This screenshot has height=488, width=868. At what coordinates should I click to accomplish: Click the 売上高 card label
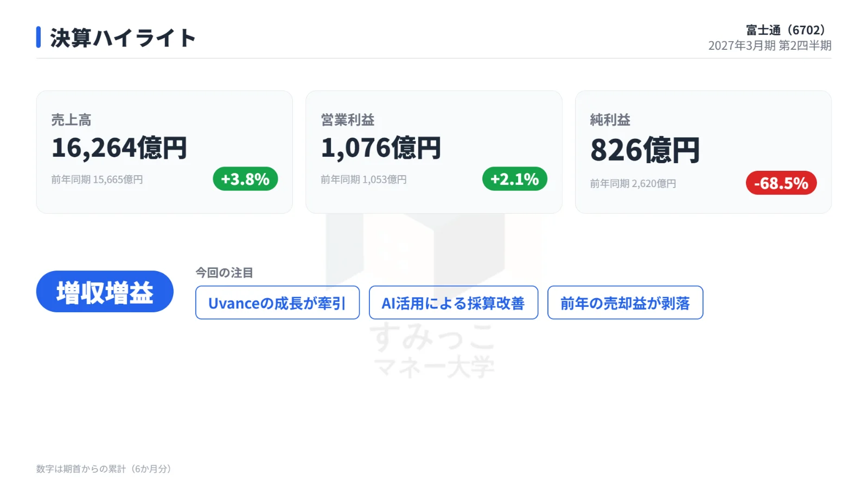(71, 120)
